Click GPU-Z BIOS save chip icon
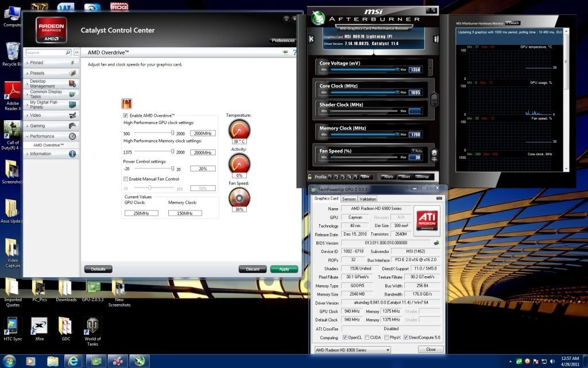The width and height of the screenshot is (588, 368). [x=436, y=243]
